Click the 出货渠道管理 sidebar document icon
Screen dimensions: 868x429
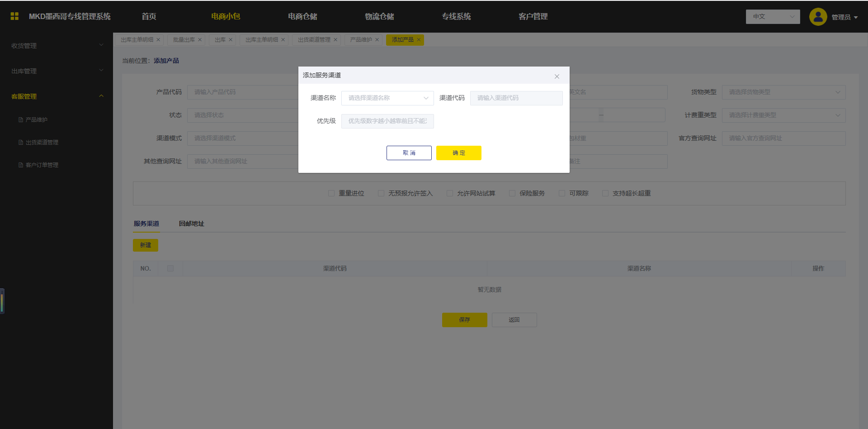coord(21,143)
